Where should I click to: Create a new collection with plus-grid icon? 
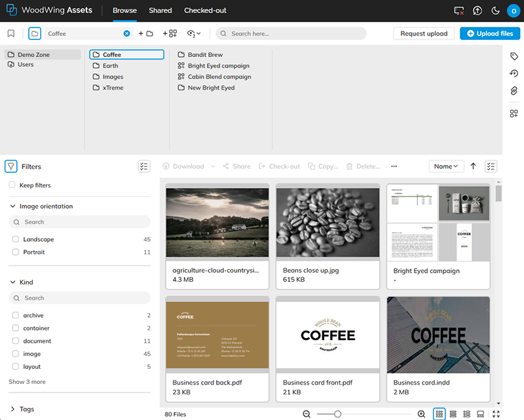coord(170,33)
